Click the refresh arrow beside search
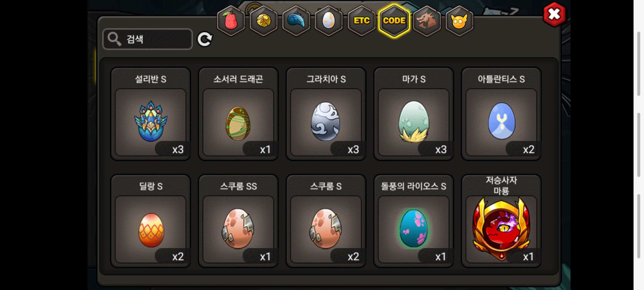Screen dimensions: 644x290 point(205,39)
